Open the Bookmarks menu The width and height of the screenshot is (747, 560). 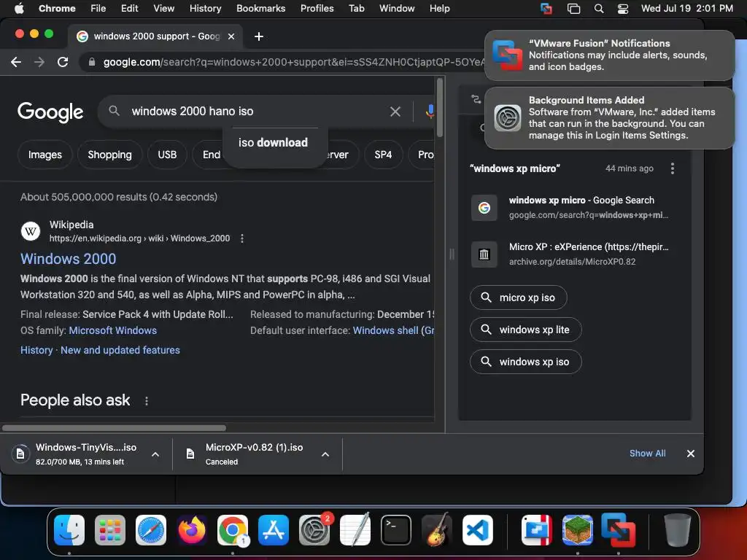[260, 9]
